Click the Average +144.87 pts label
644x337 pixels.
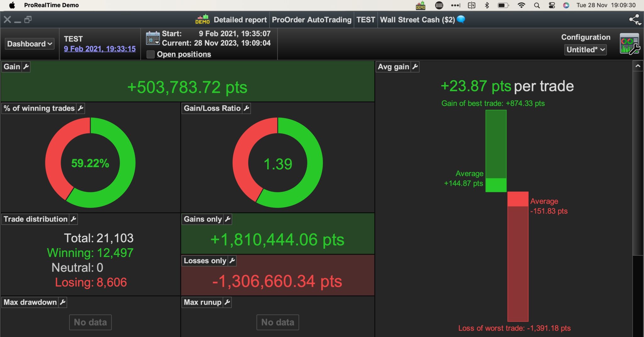click(464, 178)
